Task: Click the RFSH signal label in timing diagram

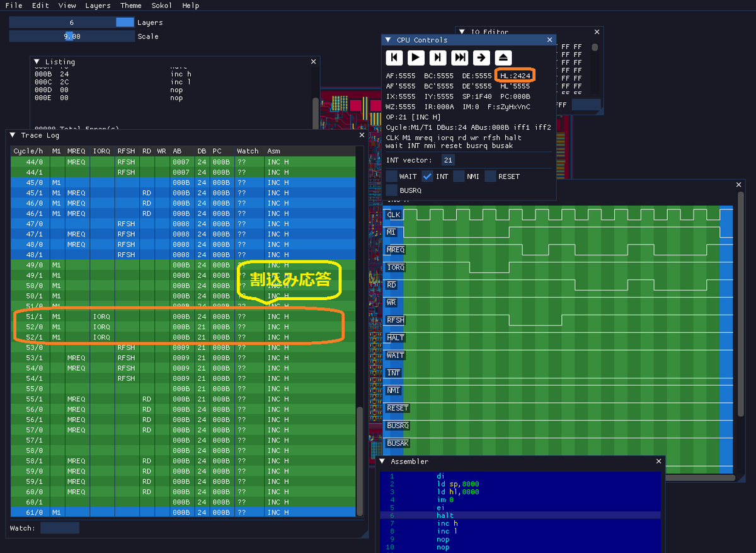Action: pos(396,320)
